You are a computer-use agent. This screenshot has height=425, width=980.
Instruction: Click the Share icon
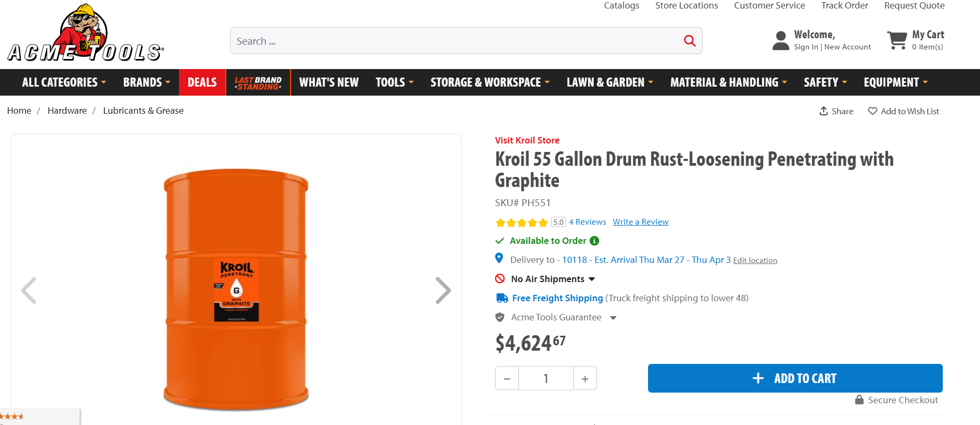point(824,111)
